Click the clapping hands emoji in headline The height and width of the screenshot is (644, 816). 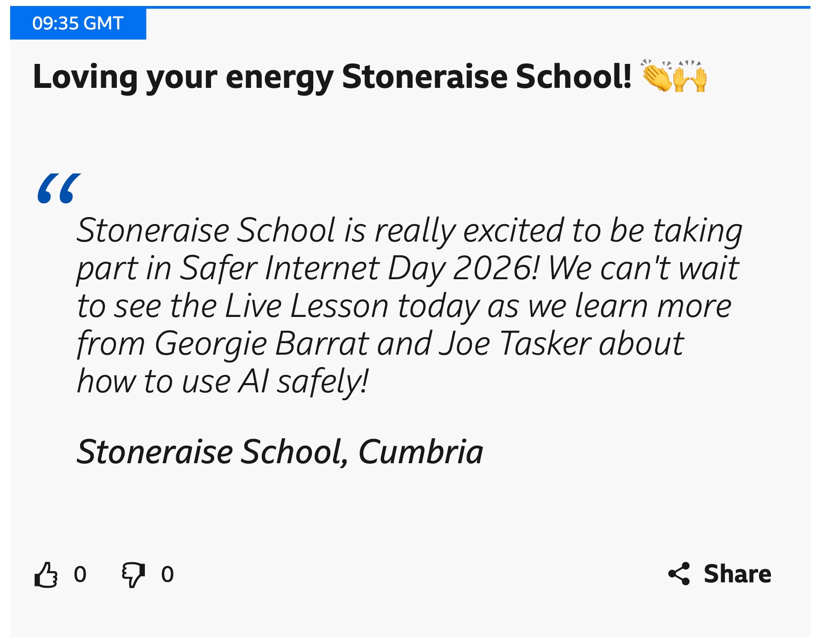click(656, 76)
